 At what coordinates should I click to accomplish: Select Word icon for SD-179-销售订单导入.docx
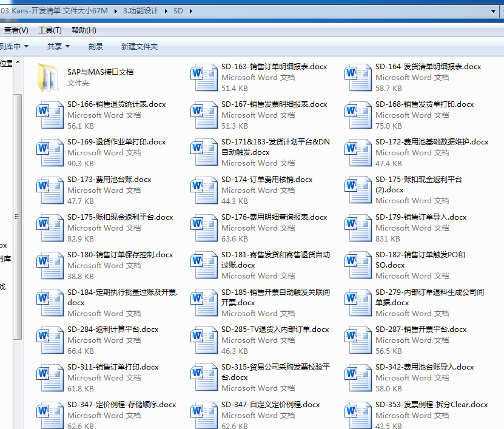(x=358, y=228)
